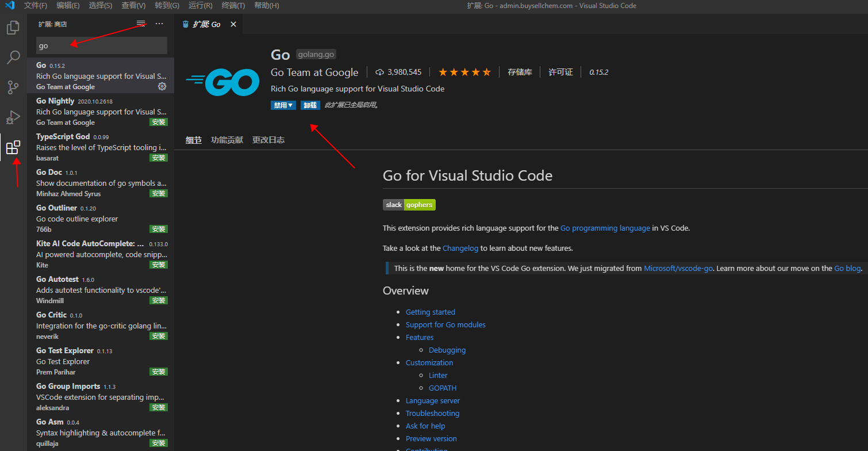Install the Go Nightly extension
This screenshot has height=451, width=868.
pyautogui.click(x=159, y=122)
